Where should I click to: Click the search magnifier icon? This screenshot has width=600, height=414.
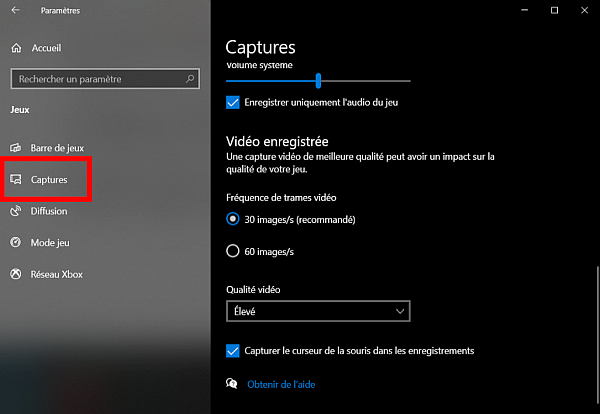coord(190,79)
